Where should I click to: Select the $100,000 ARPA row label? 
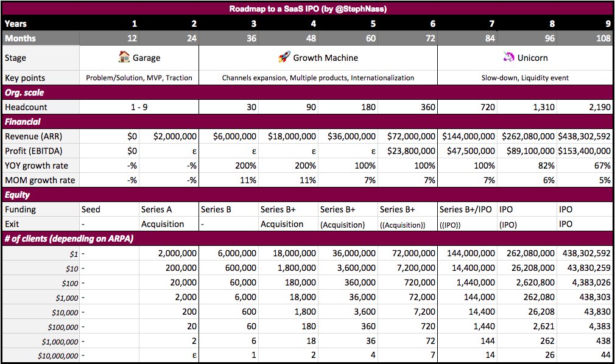41,326
